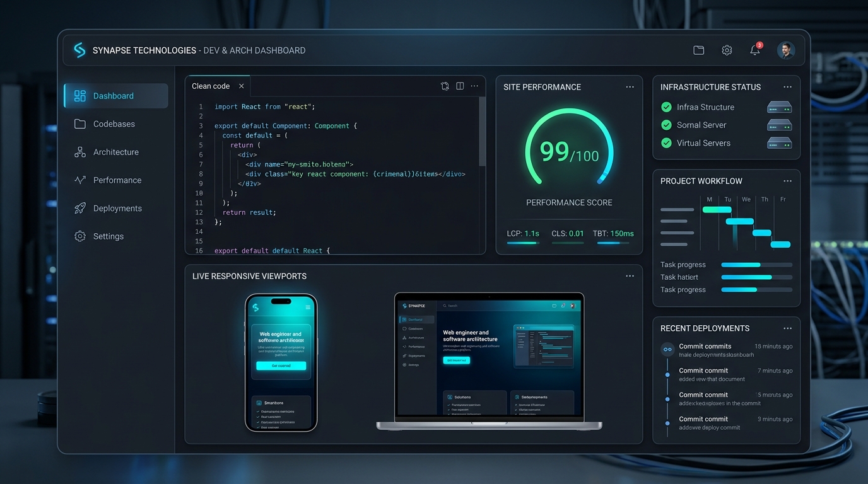Click the "CLS: 0.01" metric
Screen dimensions: 868x484
click(568, 233)
